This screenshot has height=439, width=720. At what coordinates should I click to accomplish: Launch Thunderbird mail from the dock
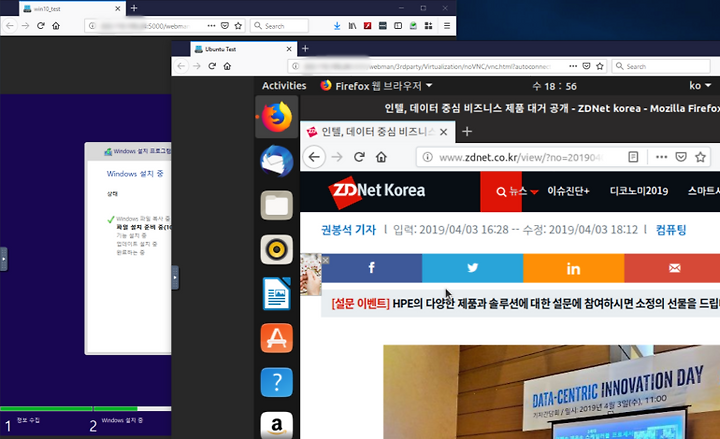click(277, 161)
